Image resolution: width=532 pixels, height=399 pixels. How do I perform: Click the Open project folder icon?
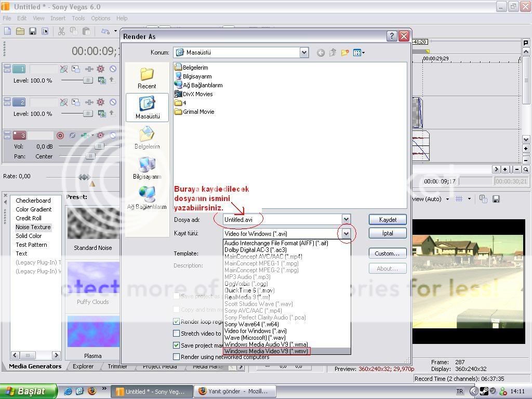[x=20, y=31]
